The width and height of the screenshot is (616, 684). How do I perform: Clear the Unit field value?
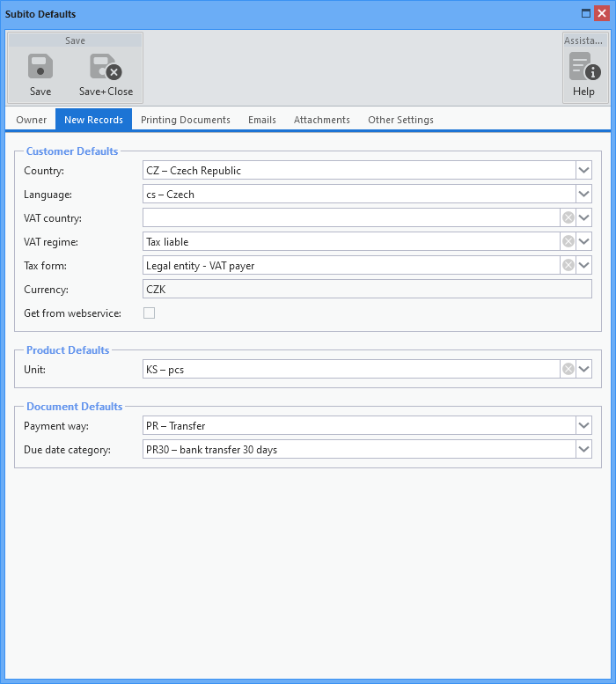tap(568, 370)
